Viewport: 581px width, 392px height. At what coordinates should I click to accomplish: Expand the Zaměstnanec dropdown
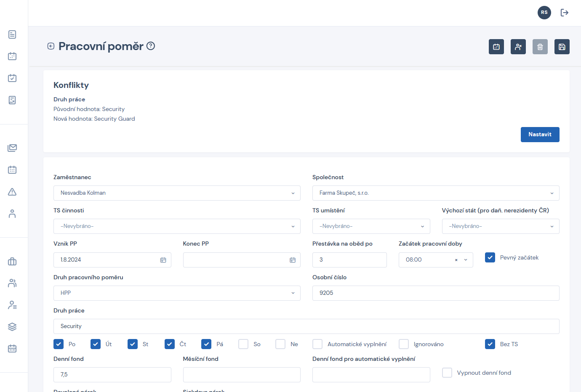pyautogui.click(x=177, y=193)
